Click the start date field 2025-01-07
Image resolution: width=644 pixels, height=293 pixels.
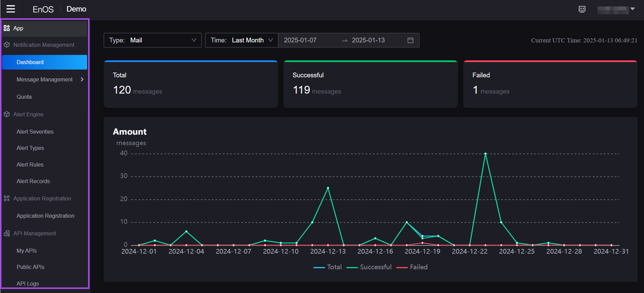[300, 40]
